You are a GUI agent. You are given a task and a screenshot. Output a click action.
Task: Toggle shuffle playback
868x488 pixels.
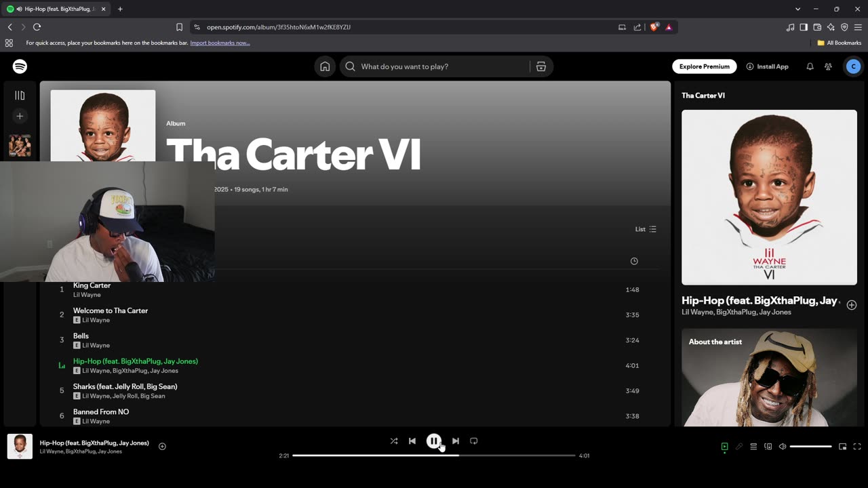tap(394, 441)
